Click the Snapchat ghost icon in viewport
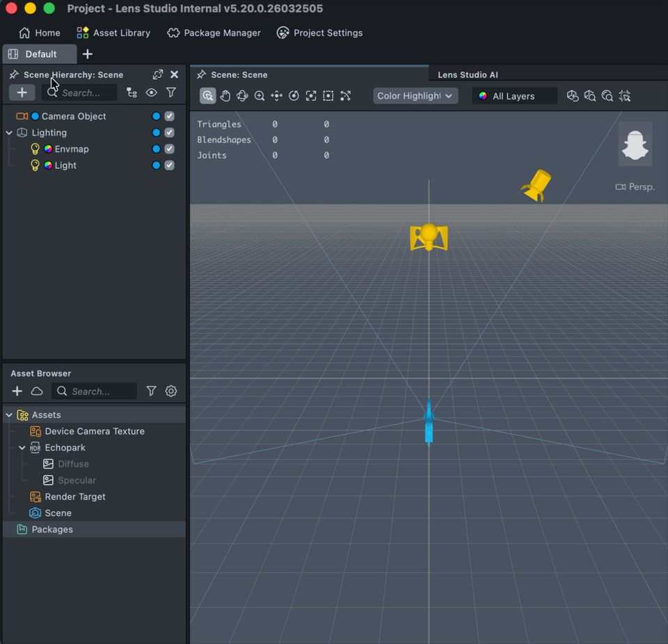 (x=635, y=144)
